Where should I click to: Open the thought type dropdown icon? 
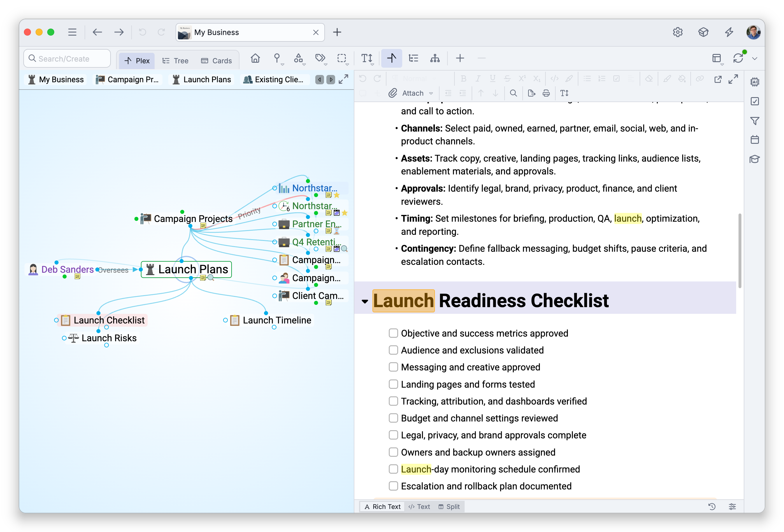tap(298, 58)
